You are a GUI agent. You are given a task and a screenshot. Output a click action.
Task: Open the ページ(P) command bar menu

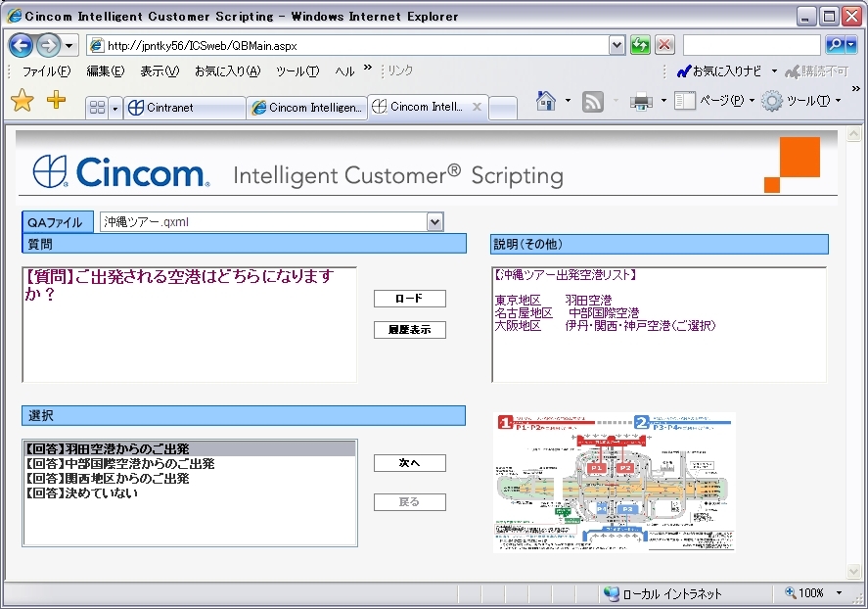(x=714, y=101)
